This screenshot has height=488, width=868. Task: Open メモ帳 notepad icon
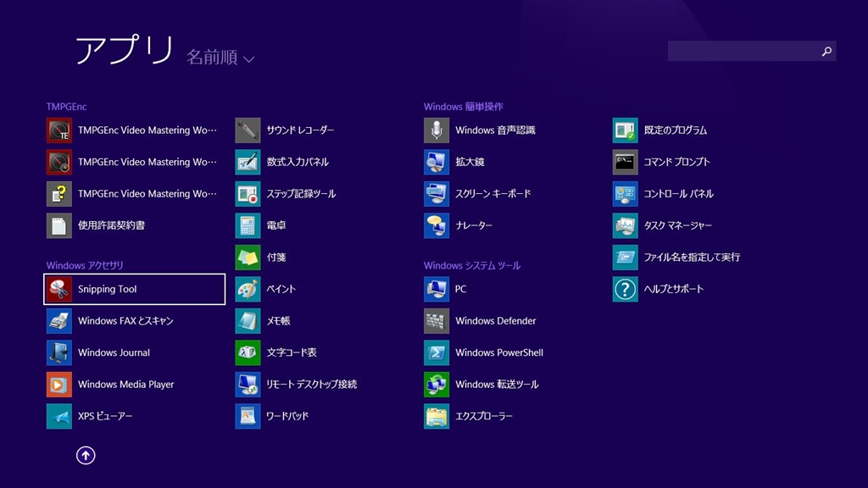point(248,321)
